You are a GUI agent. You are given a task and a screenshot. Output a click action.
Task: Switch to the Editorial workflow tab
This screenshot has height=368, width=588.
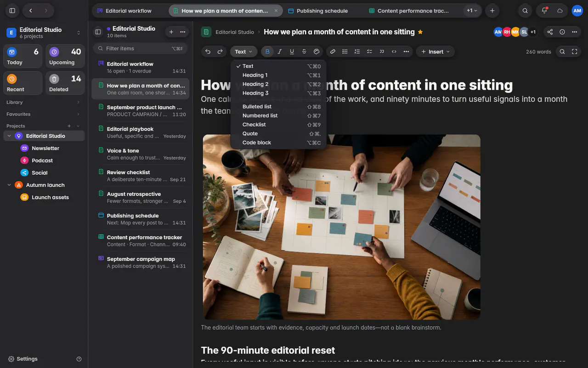coord(129,11)
